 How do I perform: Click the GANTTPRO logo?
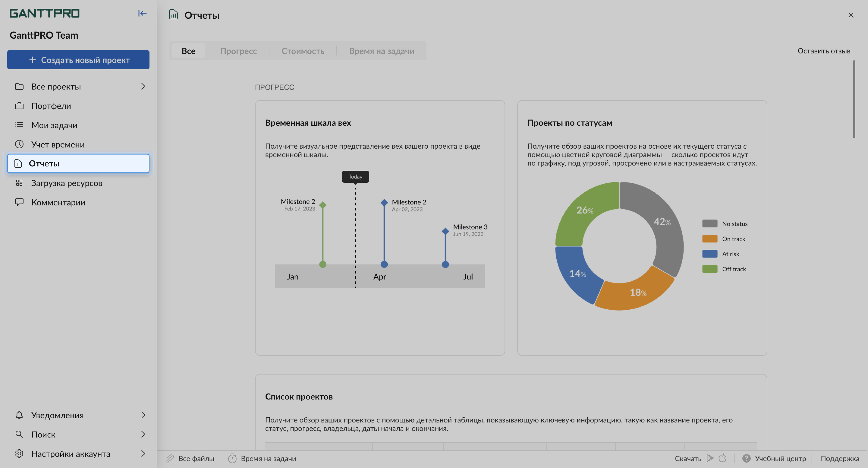[x=44, y=13]
